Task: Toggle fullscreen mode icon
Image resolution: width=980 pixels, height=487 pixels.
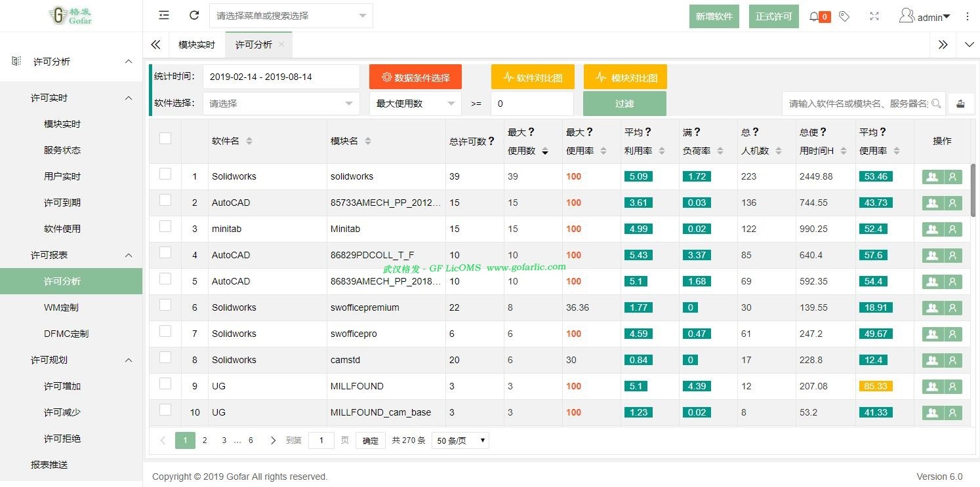Action: (x=874, y=16)
